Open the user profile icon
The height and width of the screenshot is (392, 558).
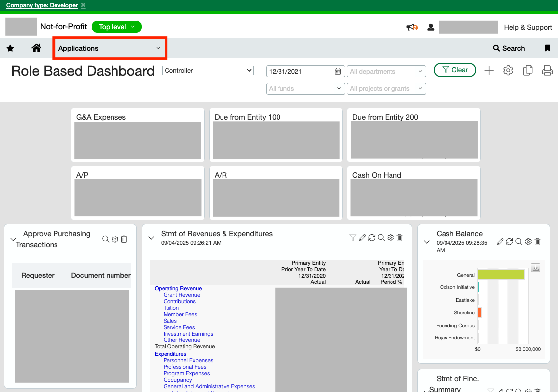coord(431,27)
